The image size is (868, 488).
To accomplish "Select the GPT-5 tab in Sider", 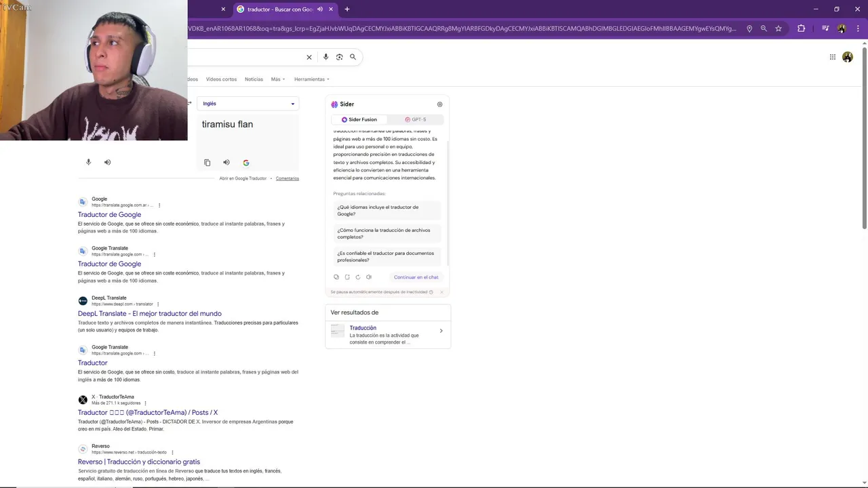I will [415, 119].
